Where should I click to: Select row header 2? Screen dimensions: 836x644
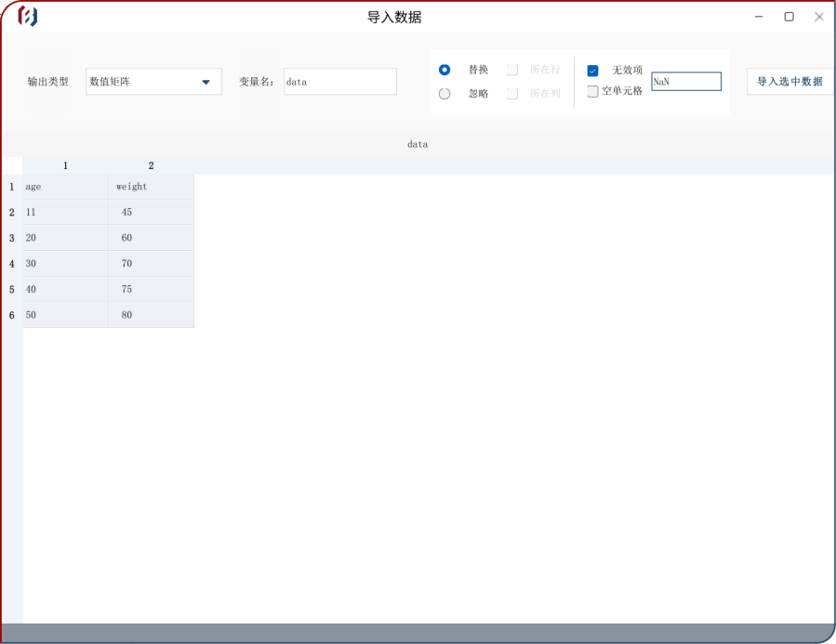point(12,213)
